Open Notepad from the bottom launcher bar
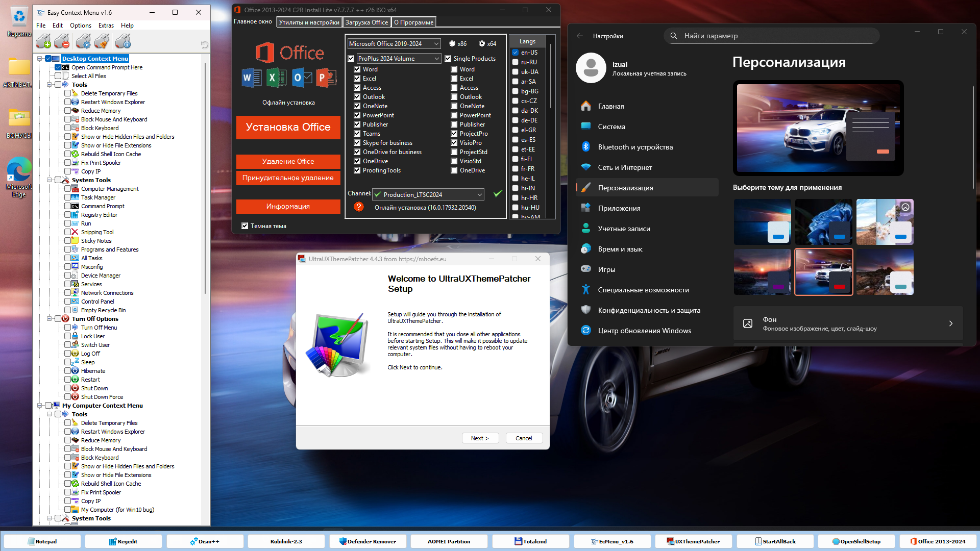 pos(42,541)
